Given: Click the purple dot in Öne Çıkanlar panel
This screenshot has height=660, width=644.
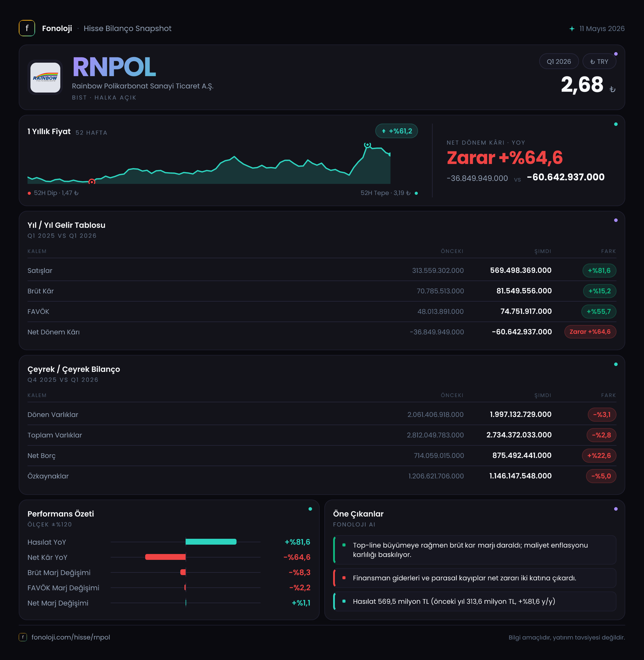Looking at the screenshot, I should click(x=616, y=509).
